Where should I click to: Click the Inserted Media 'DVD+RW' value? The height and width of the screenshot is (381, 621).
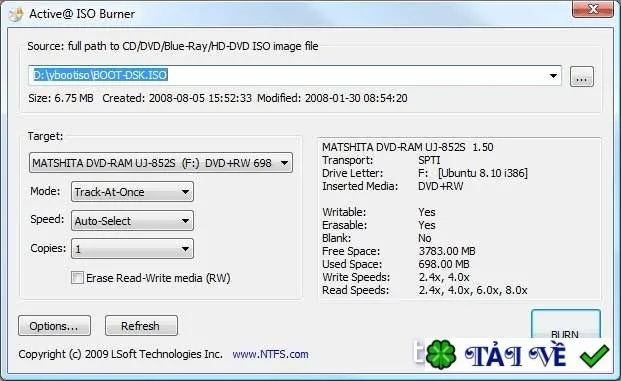(x=440, y=186)
